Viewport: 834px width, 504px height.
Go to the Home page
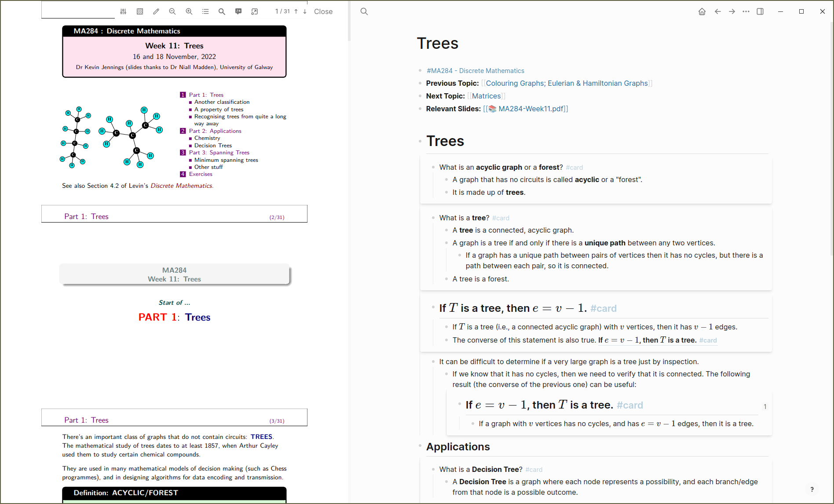tap(702, 11)
